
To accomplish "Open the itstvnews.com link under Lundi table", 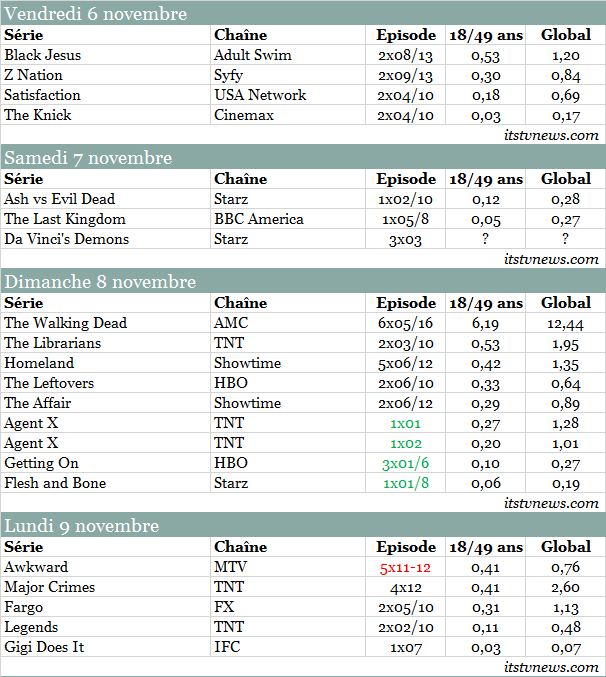I will pyautogui.click(x=551, y=667).
